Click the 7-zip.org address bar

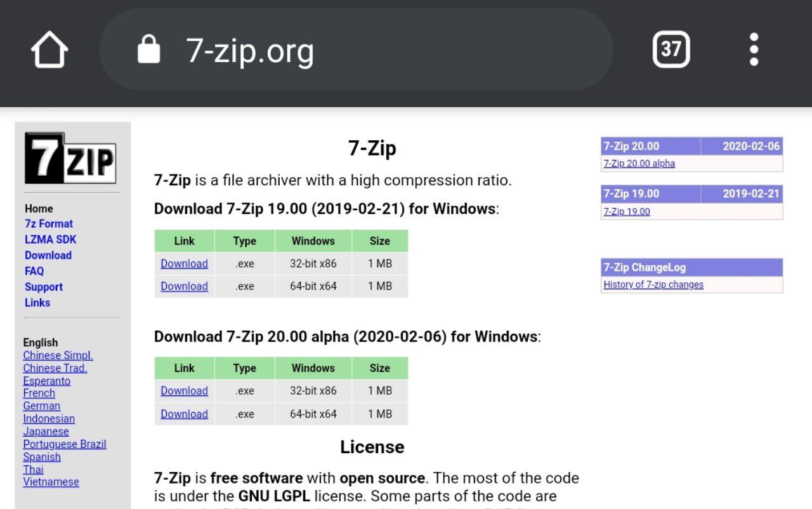pos(356,50)
